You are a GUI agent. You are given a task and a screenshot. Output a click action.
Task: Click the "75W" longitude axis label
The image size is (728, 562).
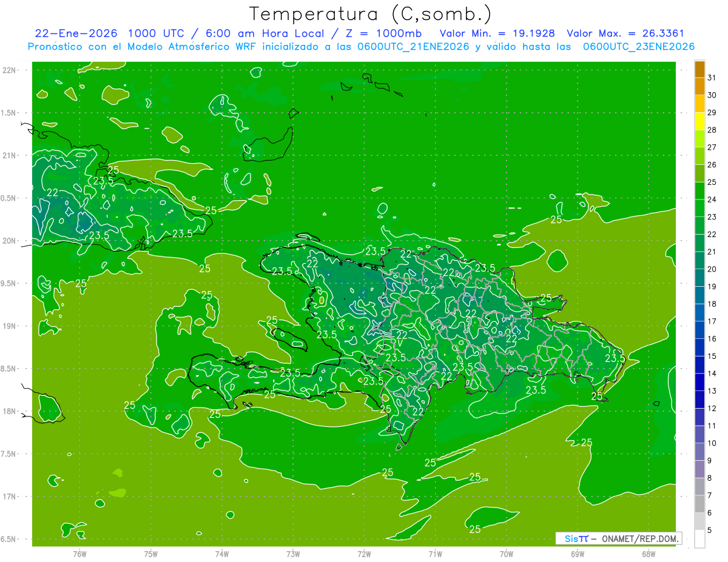(x=151, y=554)
